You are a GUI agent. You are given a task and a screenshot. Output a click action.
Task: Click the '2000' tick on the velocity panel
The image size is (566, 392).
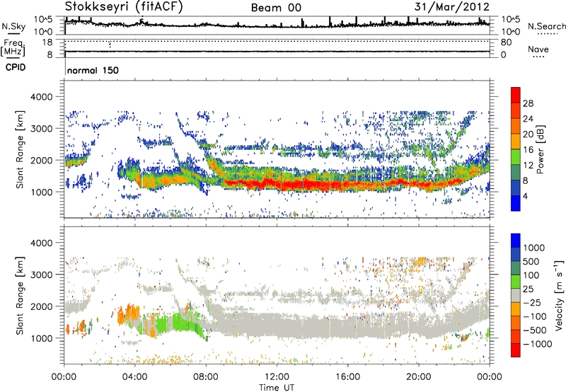pos(41,306)
